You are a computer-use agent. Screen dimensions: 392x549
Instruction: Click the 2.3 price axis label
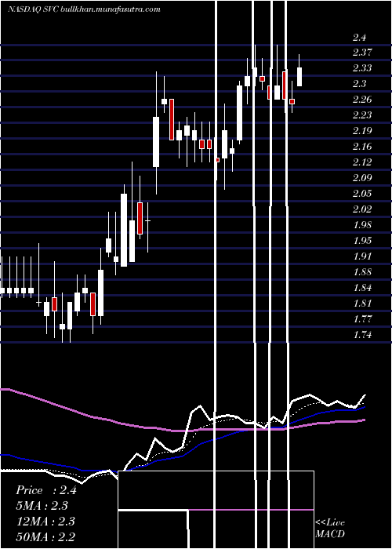coord(359,84)
